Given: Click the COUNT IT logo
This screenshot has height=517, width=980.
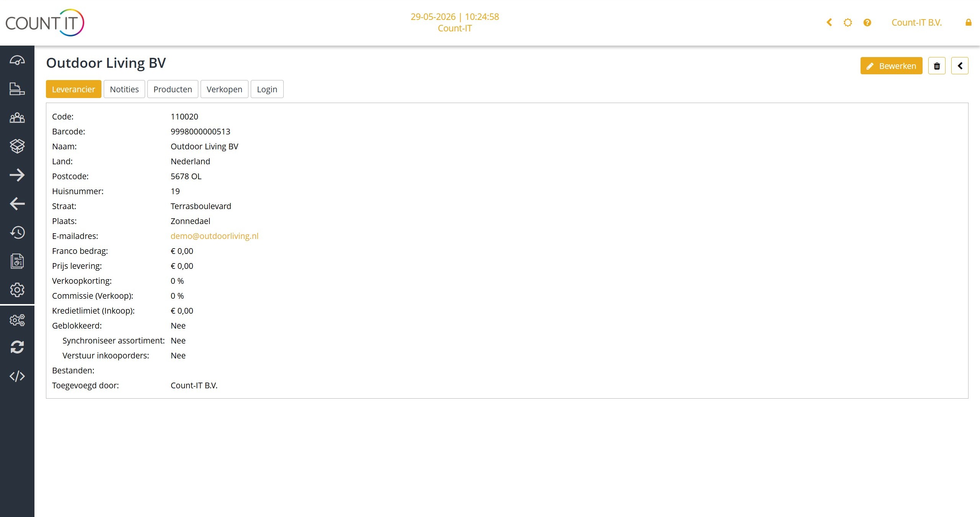Looking at the screenshot, I should (45, 23).
